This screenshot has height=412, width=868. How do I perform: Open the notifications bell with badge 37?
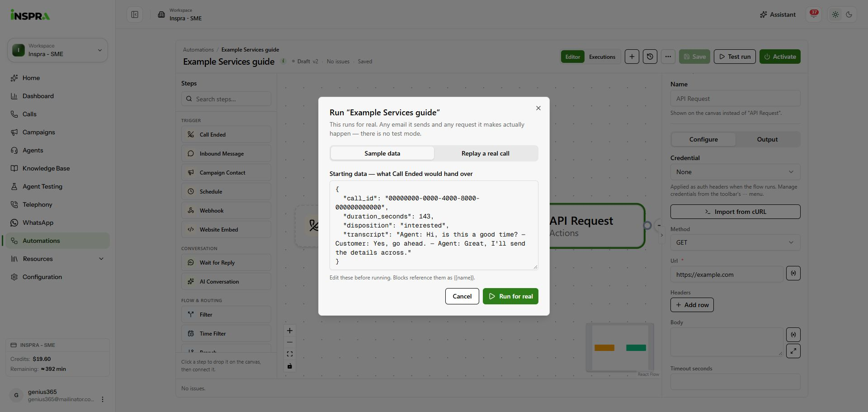[814, 14]
